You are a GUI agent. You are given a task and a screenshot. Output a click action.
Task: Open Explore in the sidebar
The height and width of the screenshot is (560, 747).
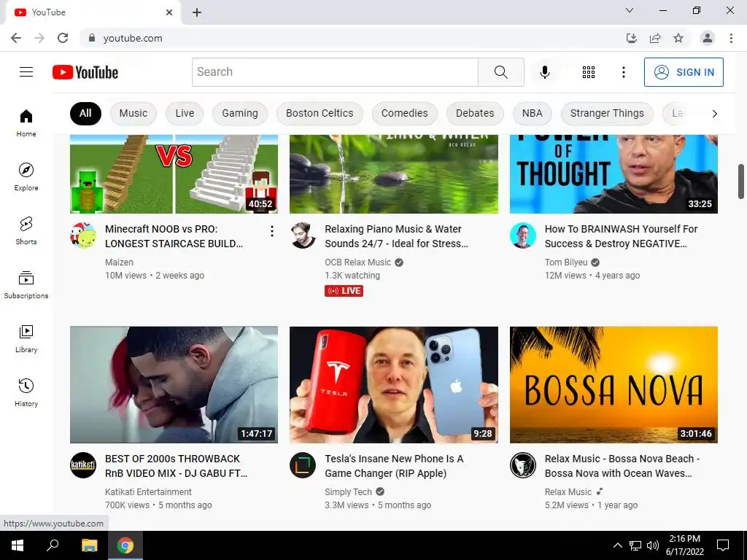click(x=26, y=176)
